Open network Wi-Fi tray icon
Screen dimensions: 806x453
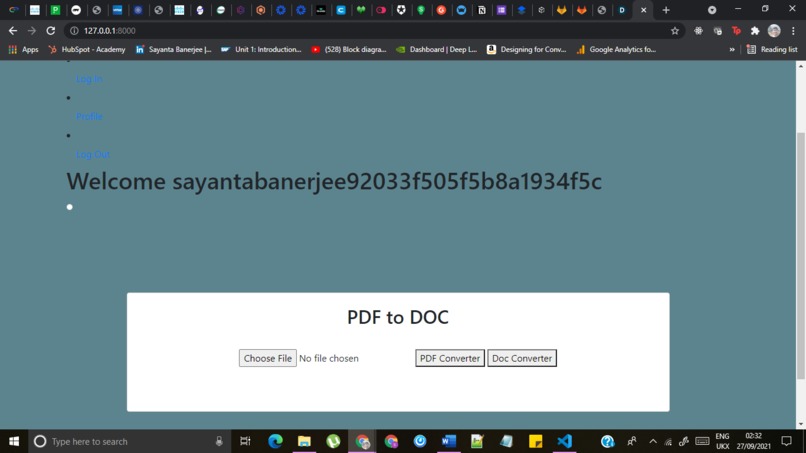click(668, 441)
